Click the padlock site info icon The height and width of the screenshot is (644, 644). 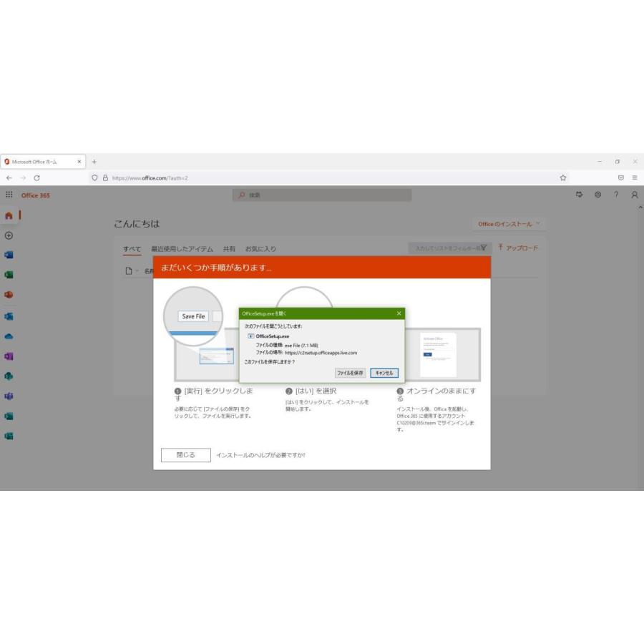point(105,178)
